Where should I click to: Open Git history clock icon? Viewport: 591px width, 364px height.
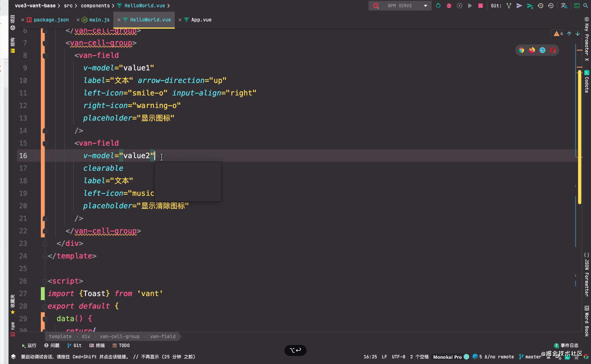pyautogui.click(x=540, y=5)
